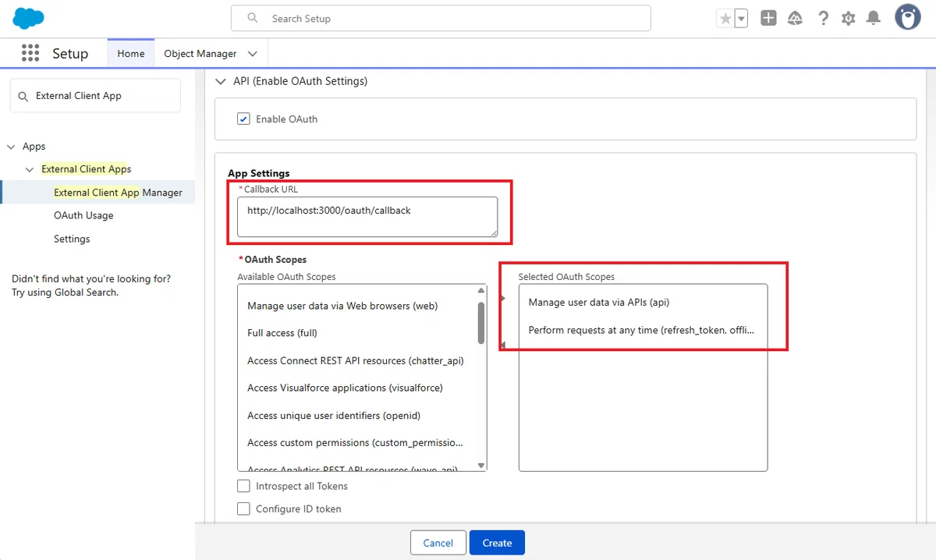Click the magnifier in Search Setup box
Screen dimensions: 936x560
pyautogui.click(x=253, y=18)
